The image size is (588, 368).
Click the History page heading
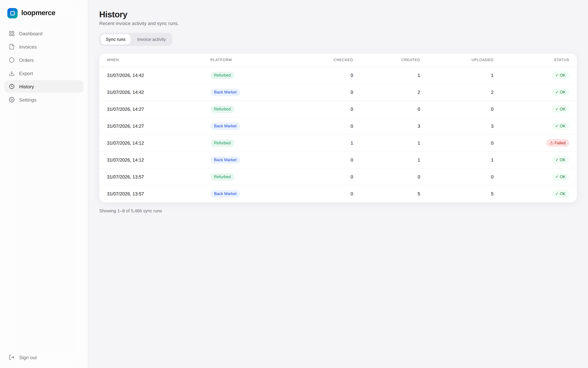click(x=113, y=14)
